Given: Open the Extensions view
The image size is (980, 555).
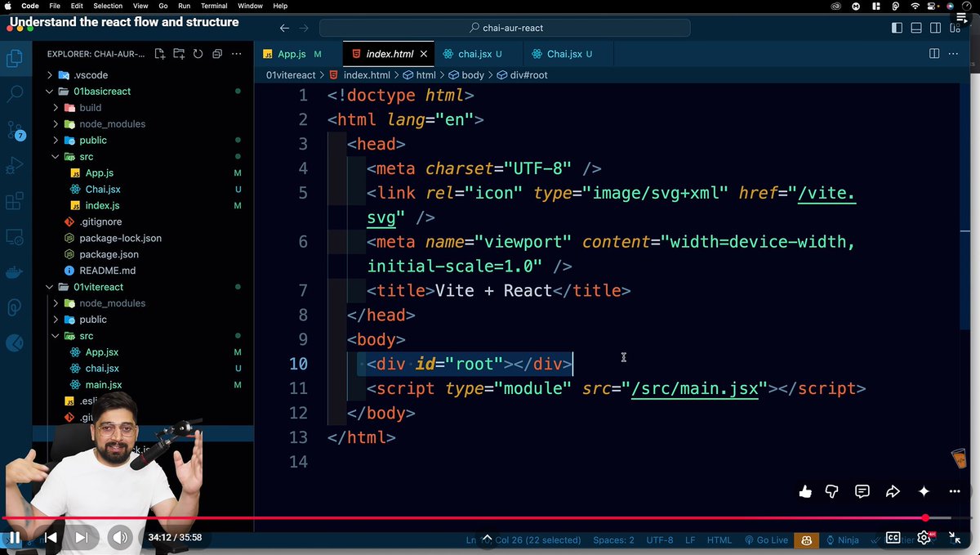Looking at the screenshot, I should [x=15, y=202].
